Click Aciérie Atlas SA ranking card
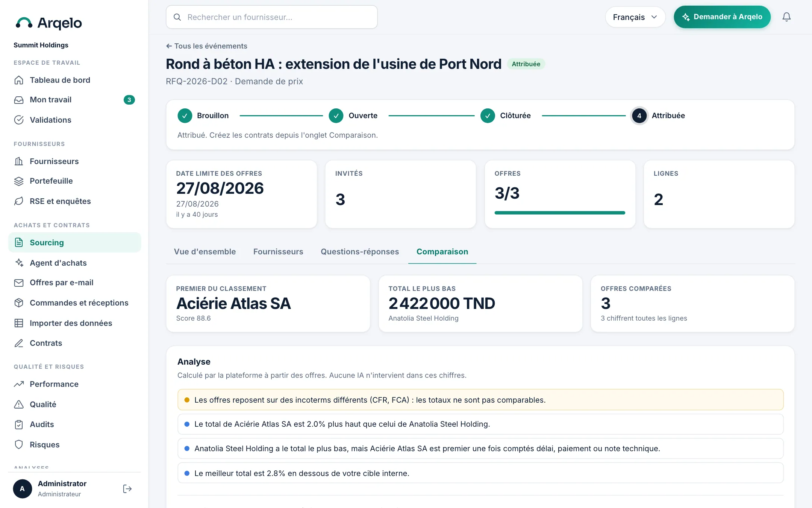 (x=268, y=304)
